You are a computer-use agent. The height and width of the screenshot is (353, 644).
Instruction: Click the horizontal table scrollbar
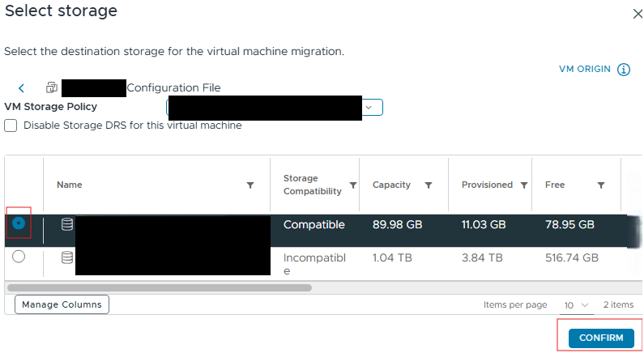click(x=159, y=287)
